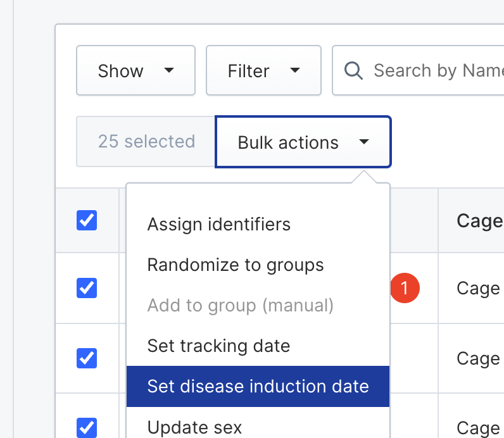
Task: Uncheck checkbox in row with red badge
Action: (87, 288)
